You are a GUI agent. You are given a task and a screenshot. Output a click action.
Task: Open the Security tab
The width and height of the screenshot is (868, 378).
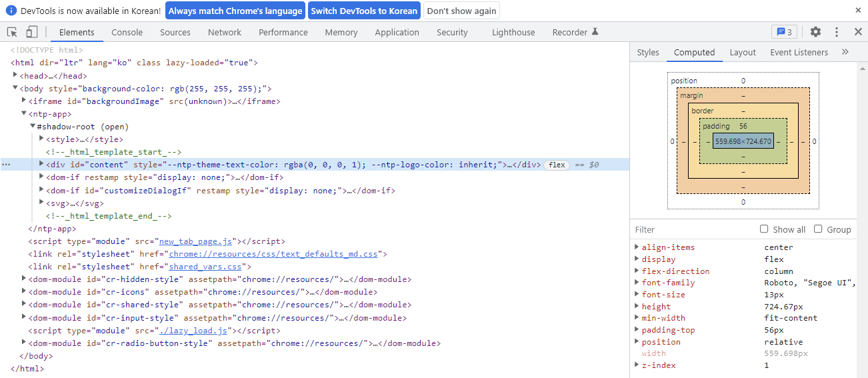[x=452, y=32]
